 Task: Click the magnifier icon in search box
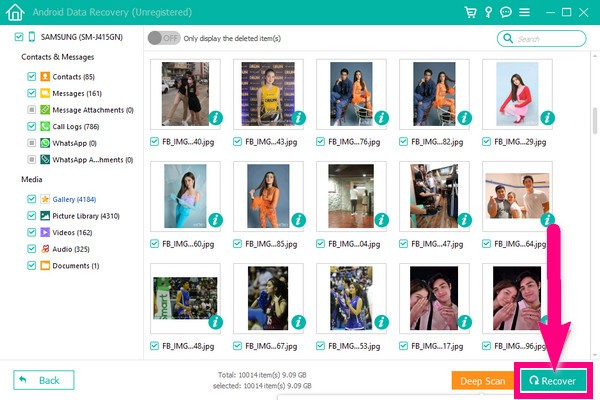point(508,38)
